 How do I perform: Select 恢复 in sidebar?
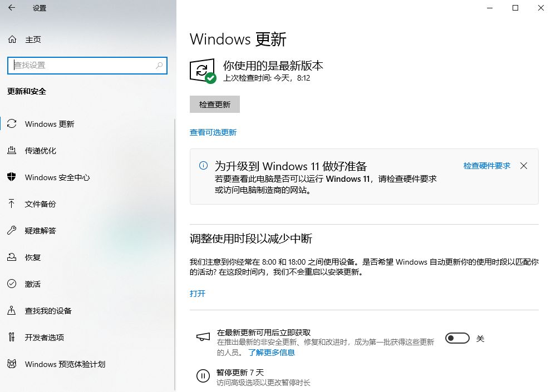tap(87, 257)
